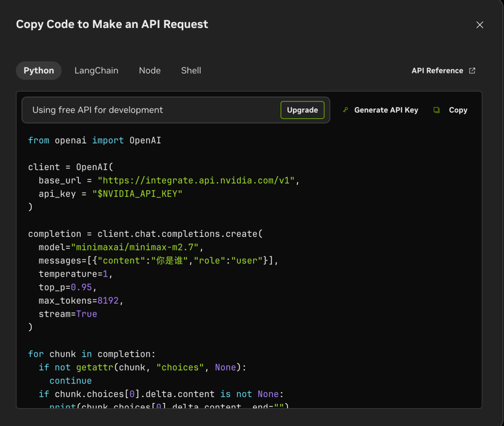The image size is (504, 426).
Task: Show the Shell code example
Action: [191, 71]
